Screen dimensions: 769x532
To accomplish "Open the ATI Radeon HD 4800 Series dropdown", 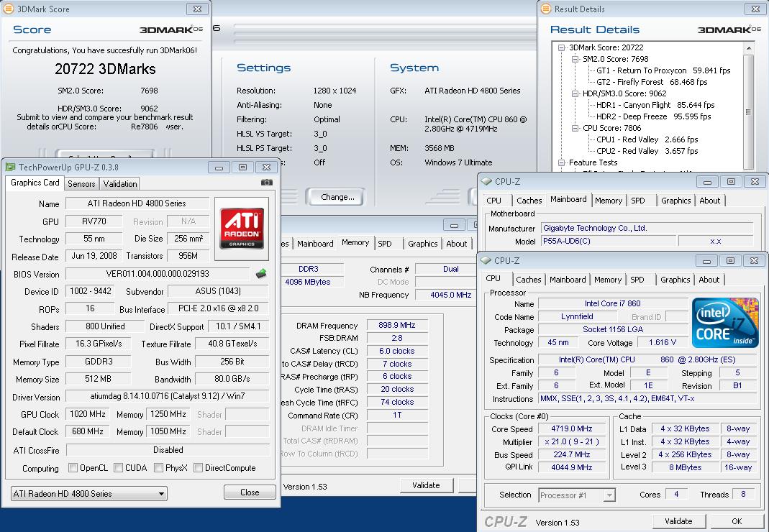I will pos(88,494).
